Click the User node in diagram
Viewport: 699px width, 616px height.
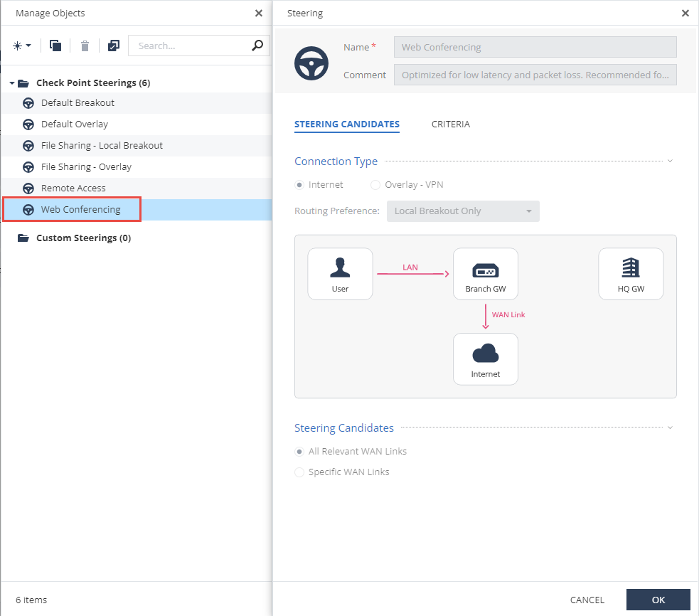pyautogui.click(x=340, y=274)
